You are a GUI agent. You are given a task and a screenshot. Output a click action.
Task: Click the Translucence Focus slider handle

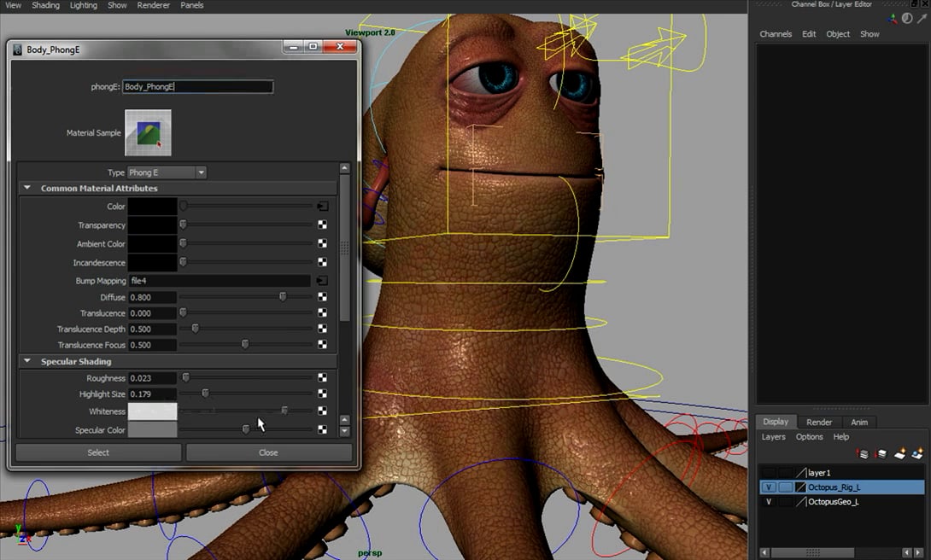pos(245,344)
